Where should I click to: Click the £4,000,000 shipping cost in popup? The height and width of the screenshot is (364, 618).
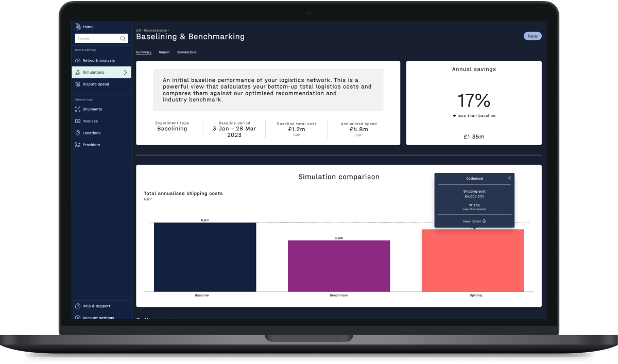(x=474, y=196)
